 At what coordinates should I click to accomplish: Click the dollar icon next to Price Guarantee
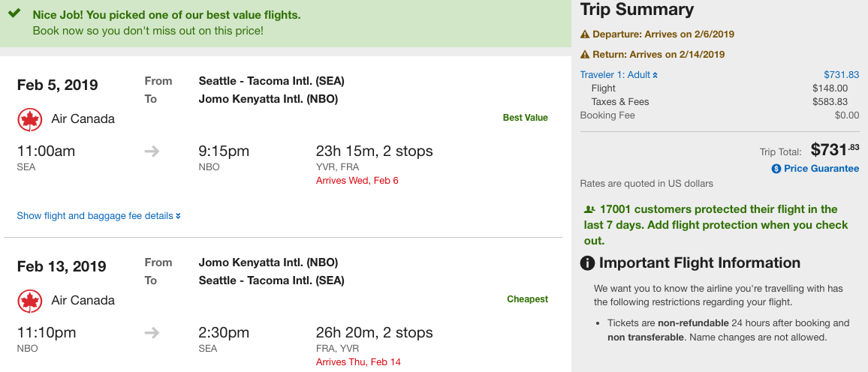[x=776, y=169]
